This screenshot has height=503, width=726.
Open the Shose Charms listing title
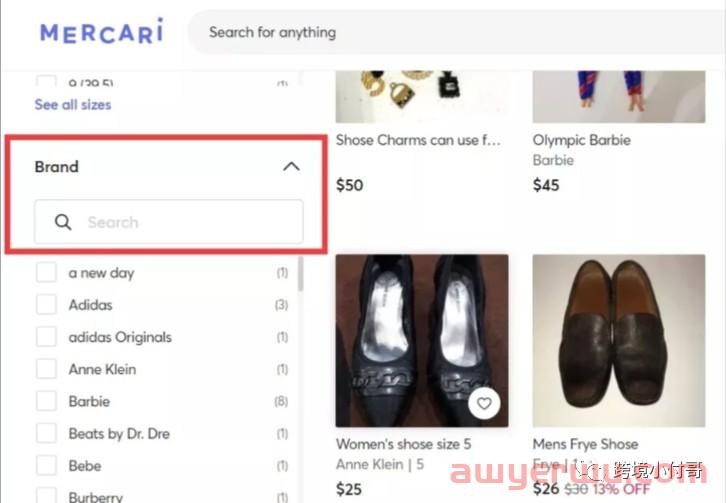pos(418,140)
